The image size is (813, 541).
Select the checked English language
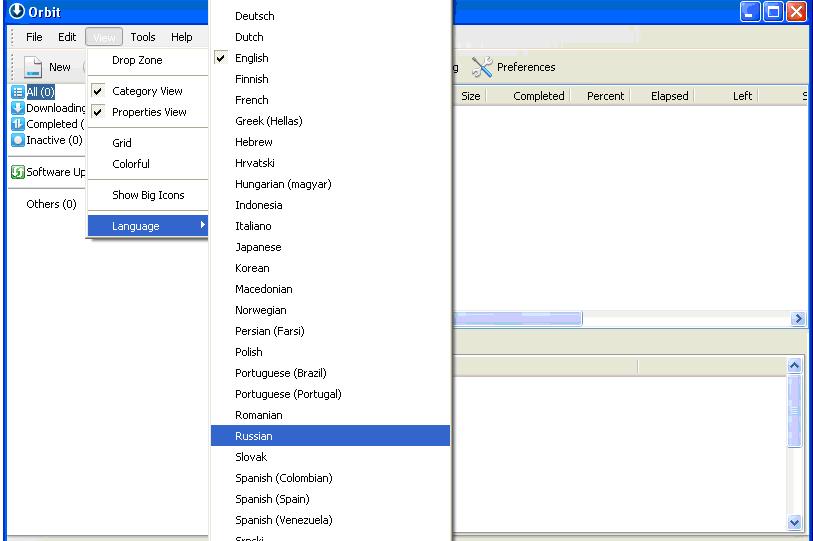point(330,58)
